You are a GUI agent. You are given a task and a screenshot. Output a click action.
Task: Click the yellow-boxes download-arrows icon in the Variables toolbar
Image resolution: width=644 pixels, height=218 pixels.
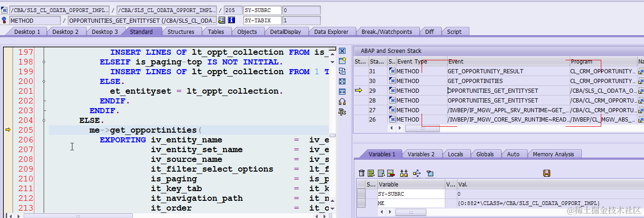(404, 173)
